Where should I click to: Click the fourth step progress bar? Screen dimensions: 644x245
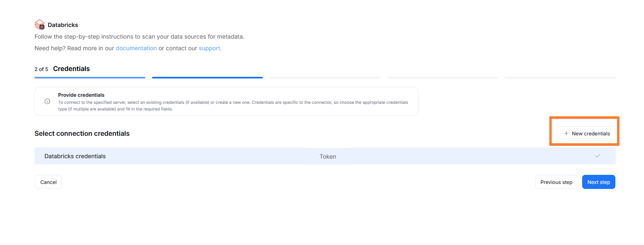coord(443,77)
